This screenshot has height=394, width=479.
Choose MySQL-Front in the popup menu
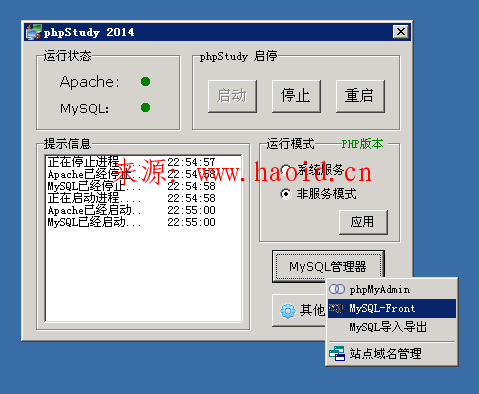click(391, 308)
